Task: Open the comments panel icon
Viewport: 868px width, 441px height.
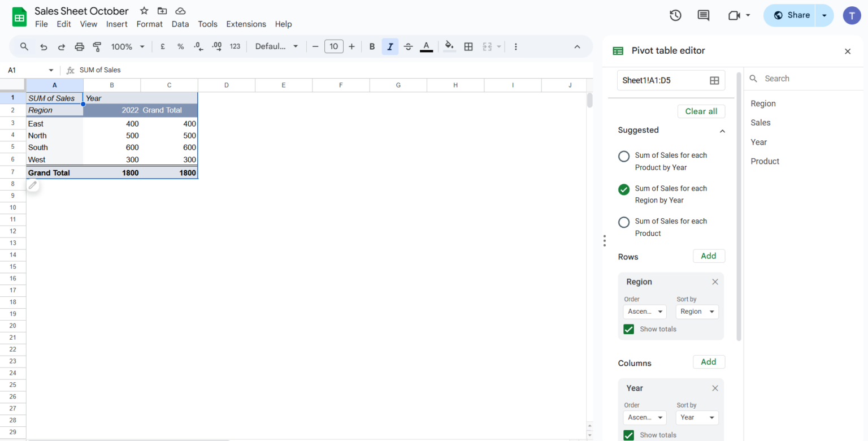Action: pos(703,15)
